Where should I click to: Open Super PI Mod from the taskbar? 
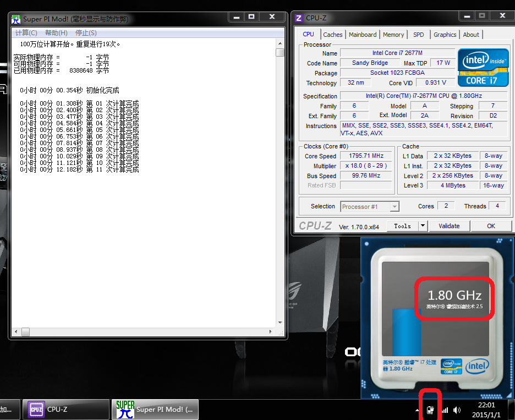click(155, 410)
